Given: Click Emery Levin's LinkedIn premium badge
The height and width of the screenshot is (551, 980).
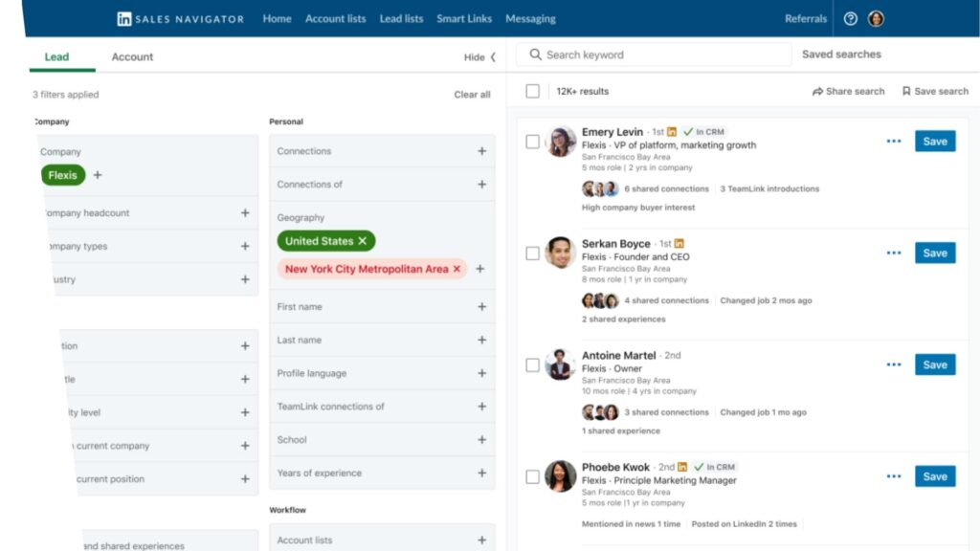Looking at the screenshot, I should coord(672,132).
